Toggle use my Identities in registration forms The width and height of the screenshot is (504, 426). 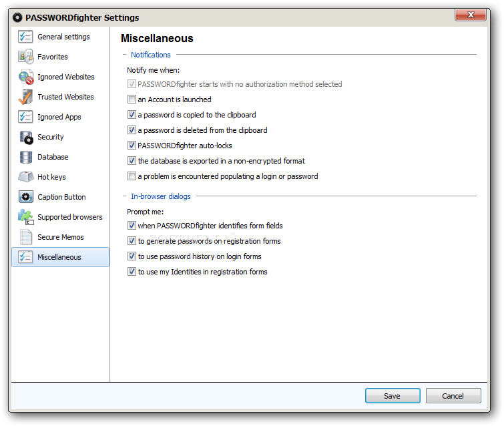coord(132,272)
